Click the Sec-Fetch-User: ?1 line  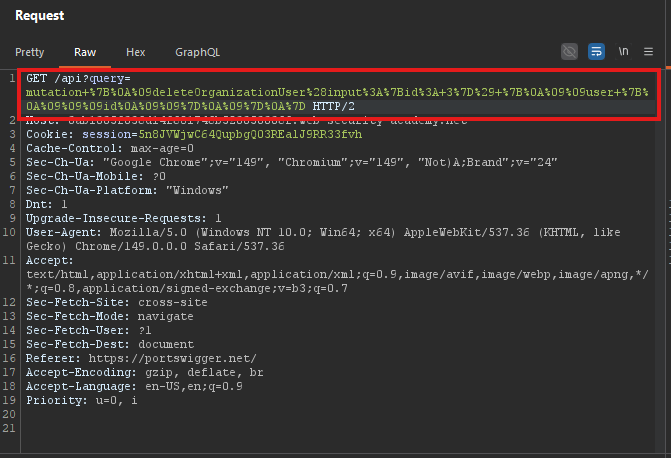point(89,330)
